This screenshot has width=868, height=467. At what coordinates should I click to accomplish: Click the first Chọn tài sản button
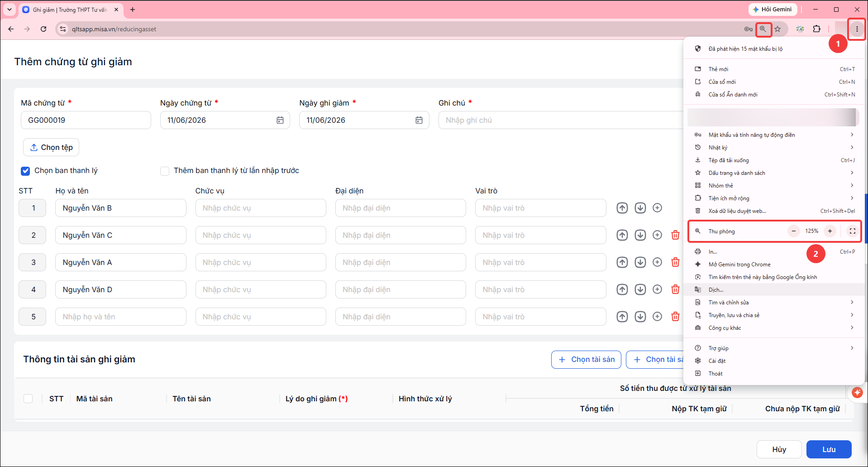586,359
